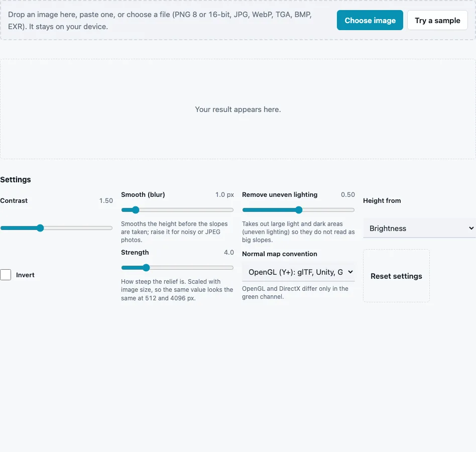Click the 'Drop an image here' instruction text
The height and width of the screenshot is (452, 476).
pos(160,20)
